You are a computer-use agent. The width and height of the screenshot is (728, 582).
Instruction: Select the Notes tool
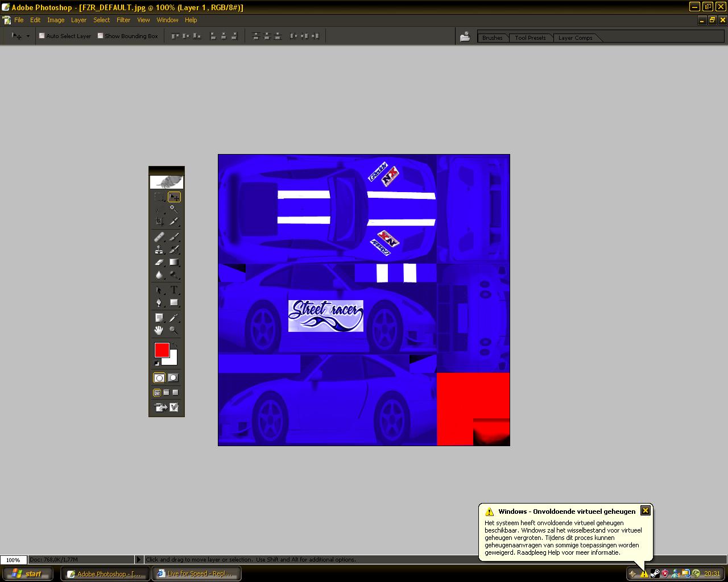[159, 318]
